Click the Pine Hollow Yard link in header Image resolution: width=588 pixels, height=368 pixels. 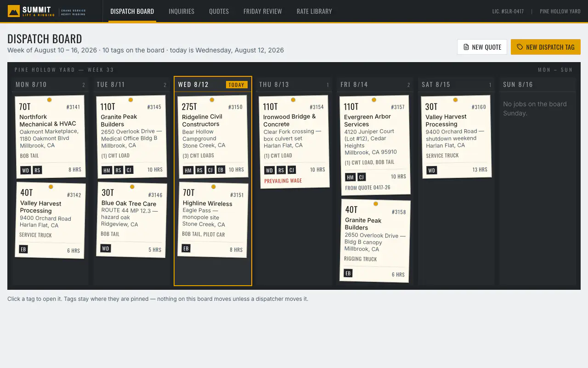tap(560, 11)
